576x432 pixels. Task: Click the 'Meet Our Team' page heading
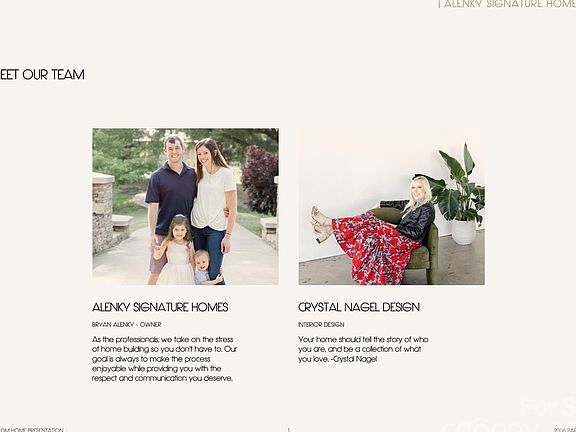click(42, 75)
